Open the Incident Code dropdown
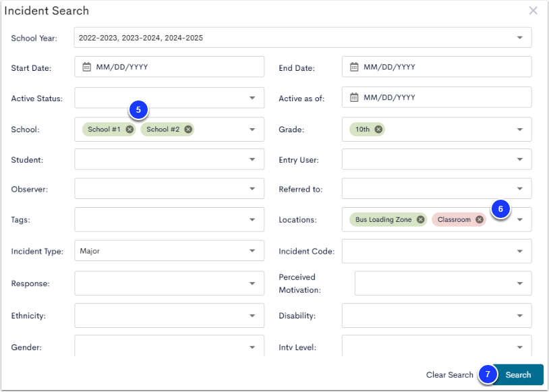Screen dimensions: 549x392 tap(436, 251)
